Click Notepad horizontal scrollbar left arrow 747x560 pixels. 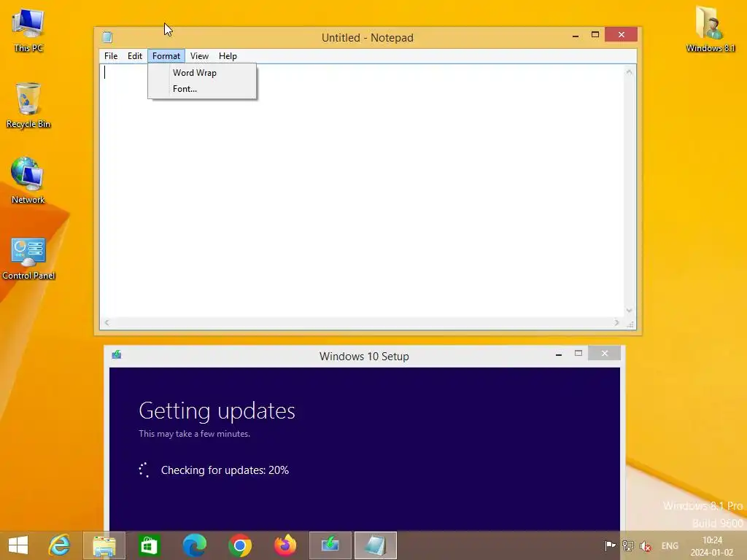(x=107, y=323)
